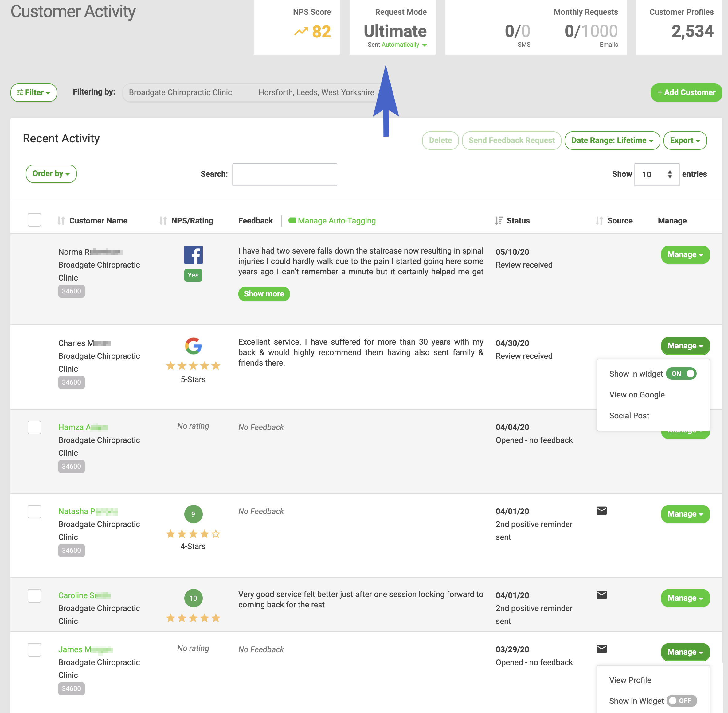Select View on Google menu entry
The width and height of the screenshot is (728, 713).
tap(637, 395)
